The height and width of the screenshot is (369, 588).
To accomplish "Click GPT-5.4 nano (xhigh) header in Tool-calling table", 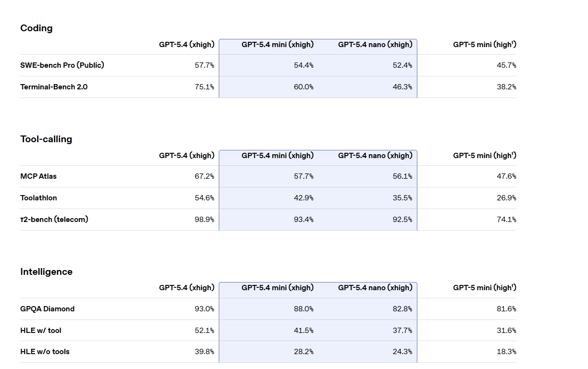I will [375, 156].
